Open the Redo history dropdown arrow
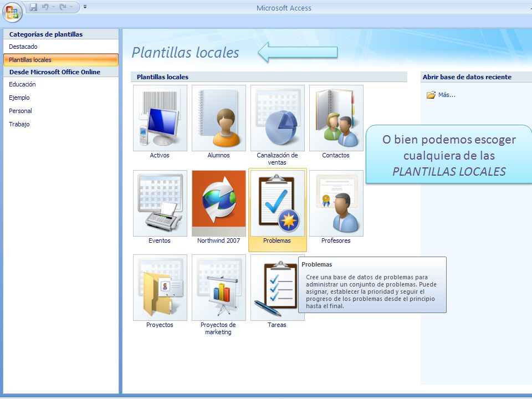 (x=71, y=7)
